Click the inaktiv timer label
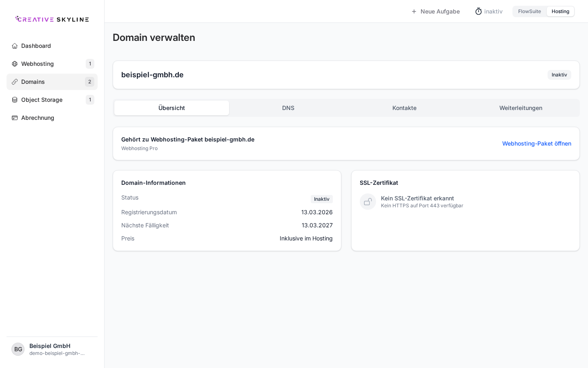The height and width of the screenshot is (368, 588). point(493,11)
